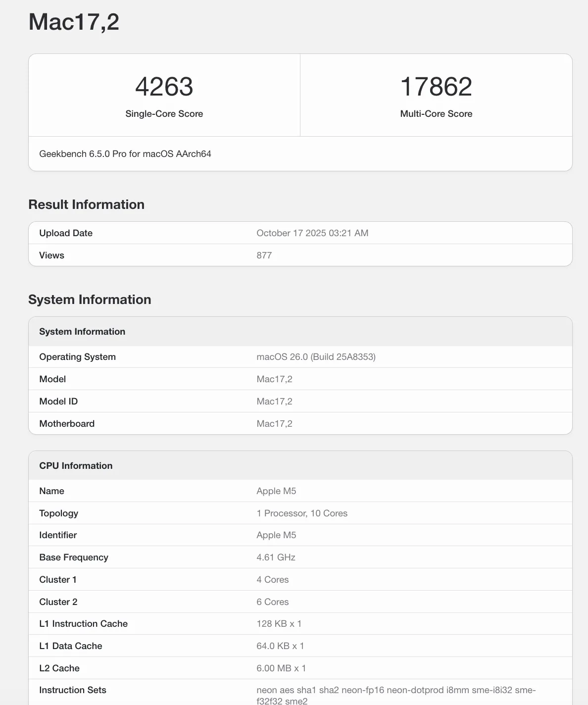Select the multi-core score 17862
588x705 pixels.
point(436,87)
